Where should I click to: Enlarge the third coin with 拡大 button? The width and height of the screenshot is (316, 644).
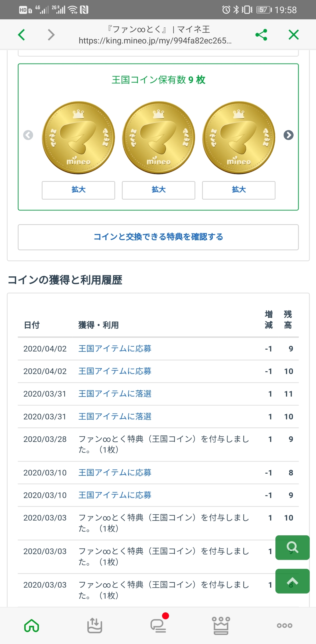(239, 190)
